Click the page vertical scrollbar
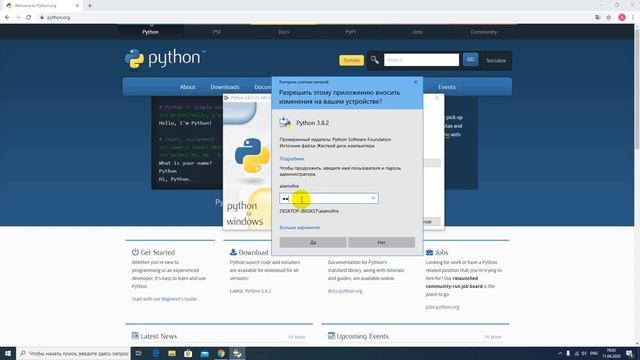Screen dimensions: 640x360 (637, 88)
